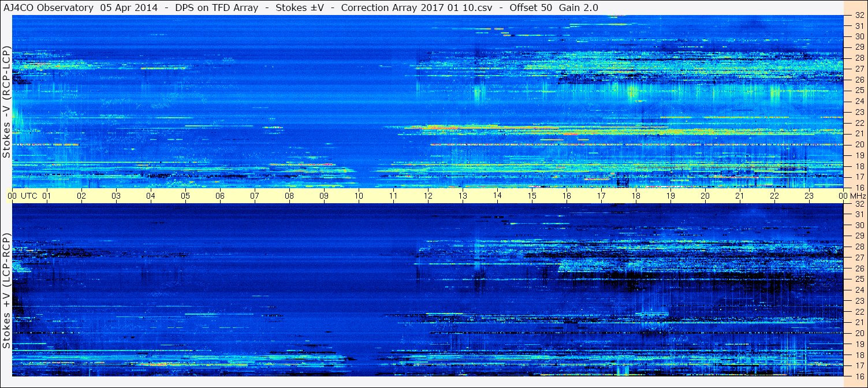Select the 16 MHz label in lower panel
The height and width of the screenshot is (388, 868).
[859, 376]
